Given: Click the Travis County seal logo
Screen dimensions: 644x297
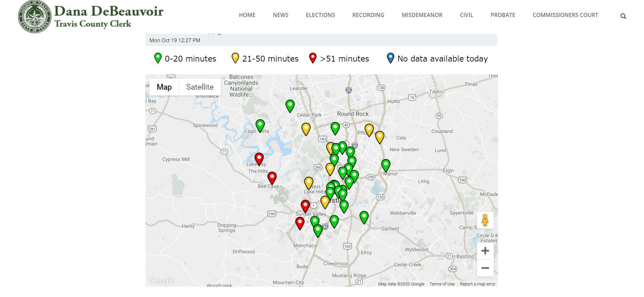Looking at the screenshot, I should [x=35, y=16].
